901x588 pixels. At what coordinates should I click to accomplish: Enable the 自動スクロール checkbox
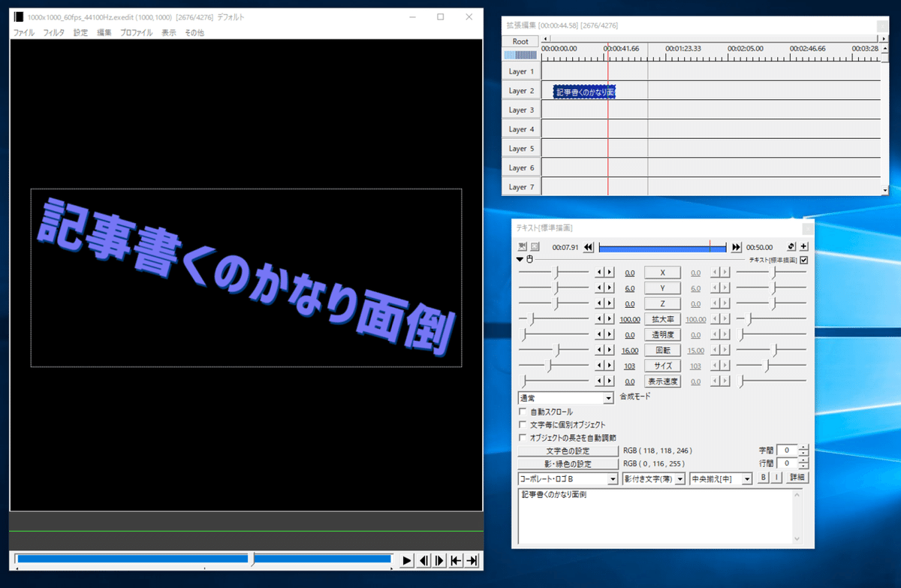click(523, 412)
